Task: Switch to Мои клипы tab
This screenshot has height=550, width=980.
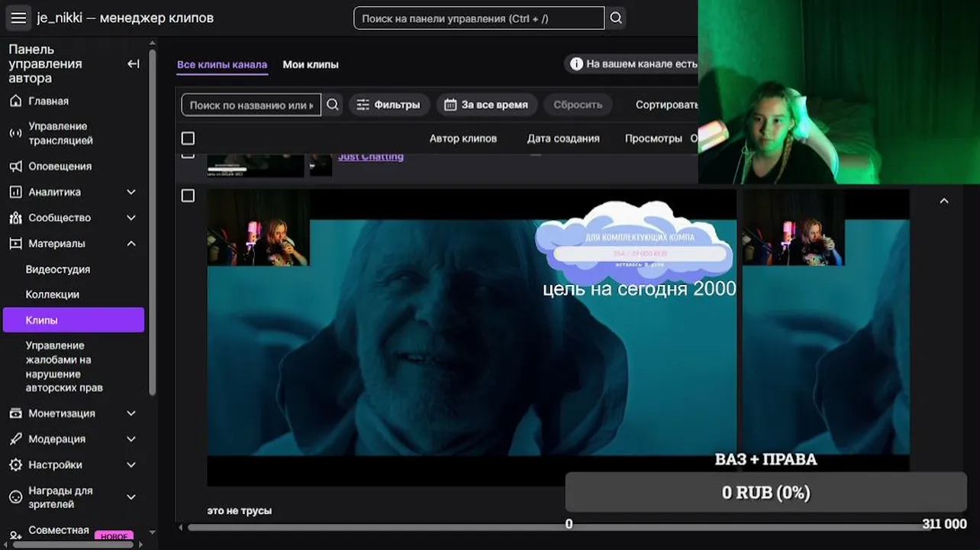Action: tap(311, 65)
